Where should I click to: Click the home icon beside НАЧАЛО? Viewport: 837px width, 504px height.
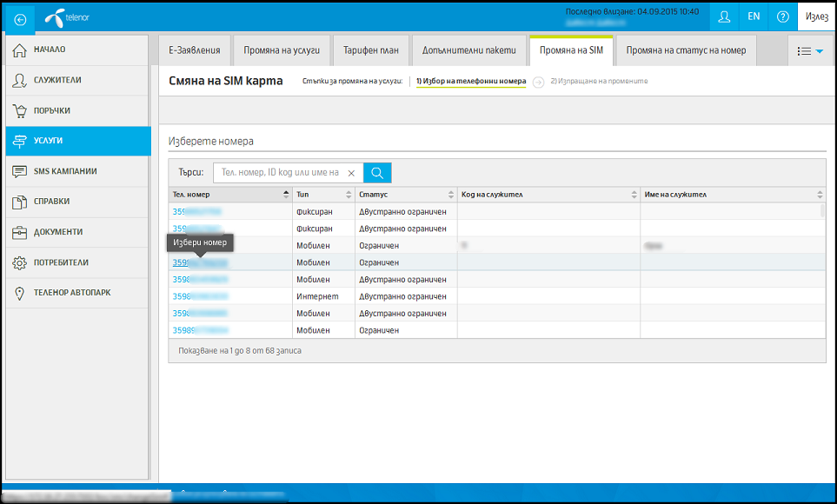point(19,50)
